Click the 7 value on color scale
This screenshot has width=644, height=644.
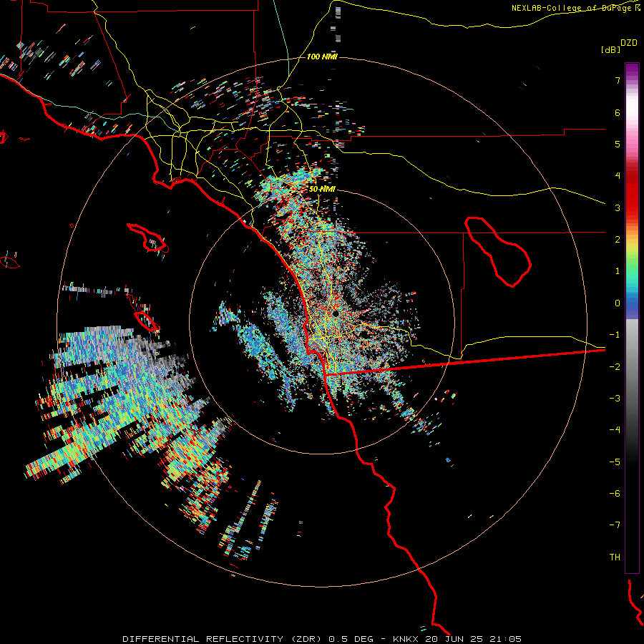[618, 80]
